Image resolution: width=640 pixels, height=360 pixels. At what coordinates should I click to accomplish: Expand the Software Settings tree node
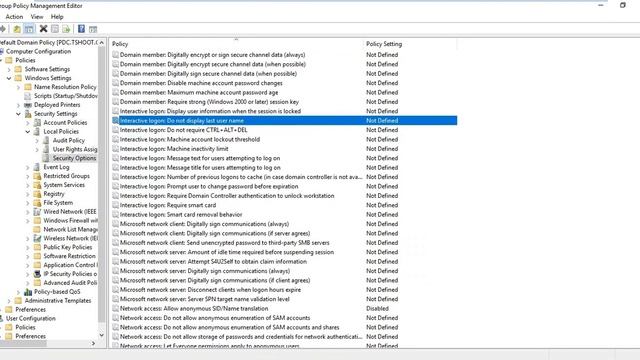click(9, 69)
